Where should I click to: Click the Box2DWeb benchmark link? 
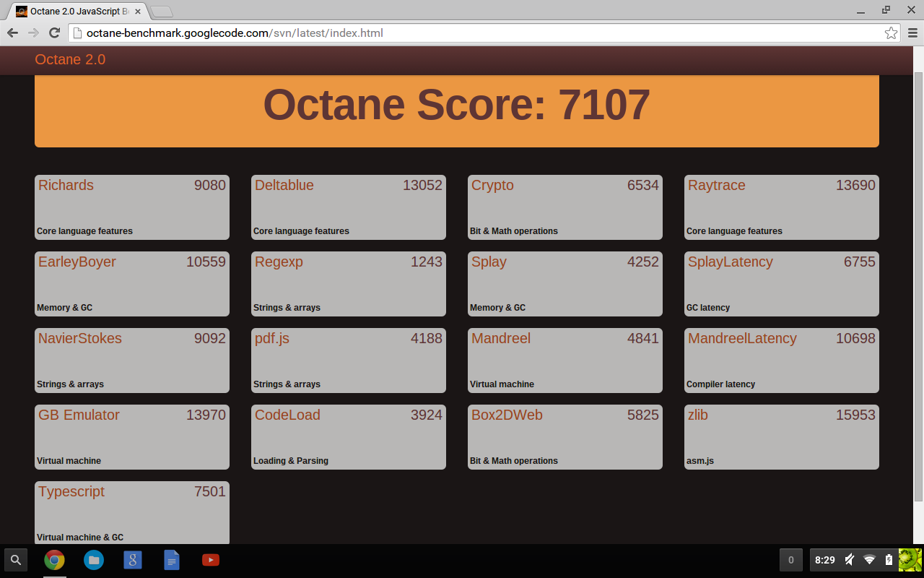[507, 415]
